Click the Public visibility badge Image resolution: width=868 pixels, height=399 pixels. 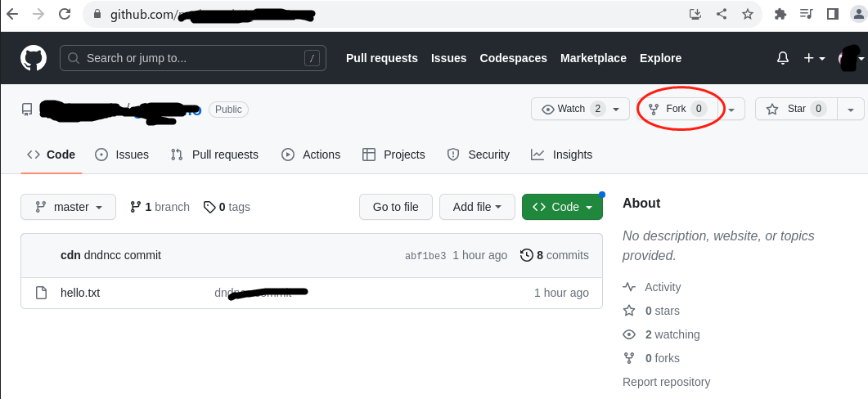tap(228, 110)
